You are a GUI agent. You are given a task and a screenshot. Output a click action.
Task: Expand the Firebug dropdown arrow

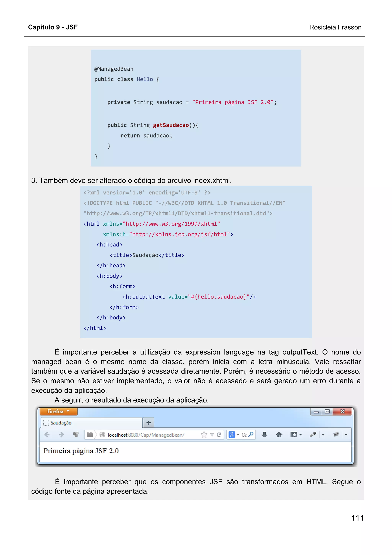[346, 435]
